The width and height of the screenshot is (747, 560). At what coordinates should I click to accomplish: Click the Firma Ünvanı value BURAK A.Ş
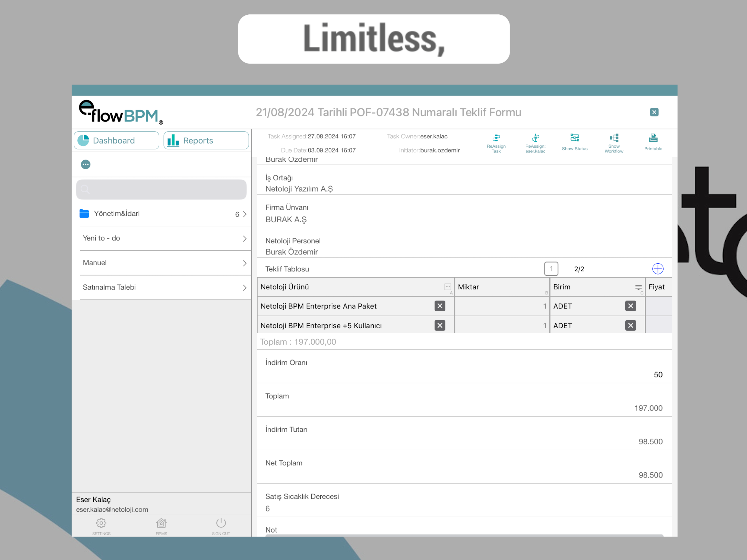pyautogui.click(x=286, y=219)
